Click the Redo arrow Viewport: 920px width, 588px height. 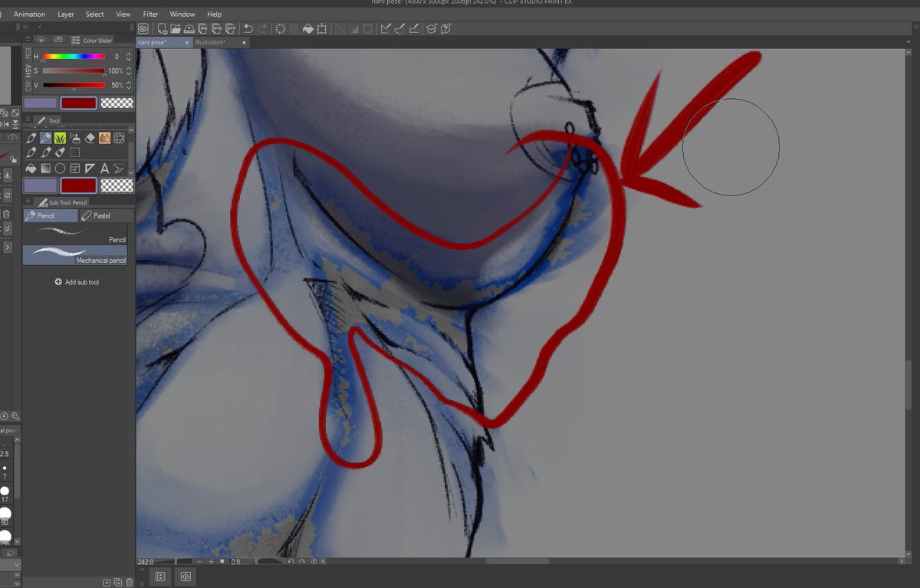point(263,28)
